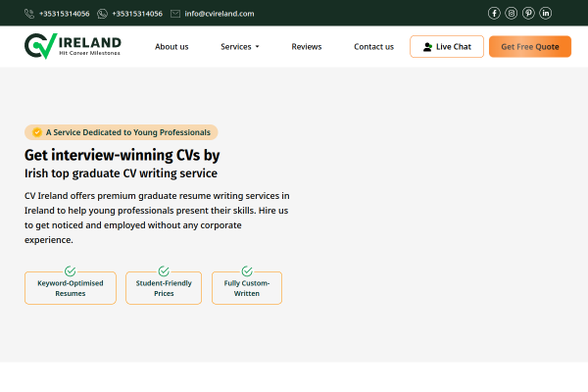Click the Keyword-Optimised Resumes box
588x392 pixels.
(x=71, y=288)
